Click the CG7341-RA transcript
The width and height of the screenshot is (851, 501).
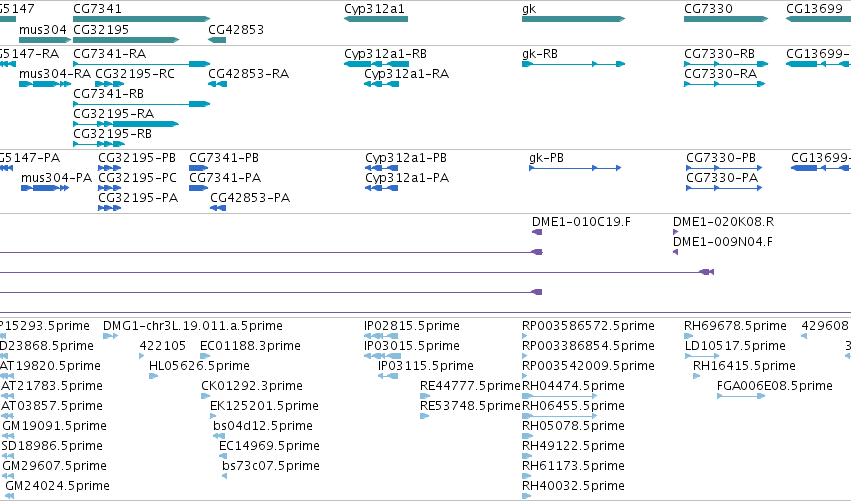142,64
